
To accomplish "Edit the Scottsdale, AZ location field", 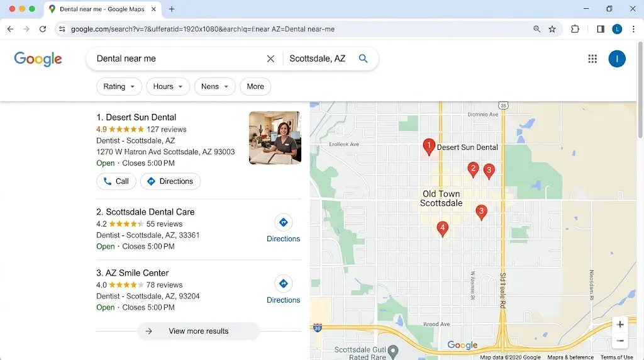I will tap(318, 59).
